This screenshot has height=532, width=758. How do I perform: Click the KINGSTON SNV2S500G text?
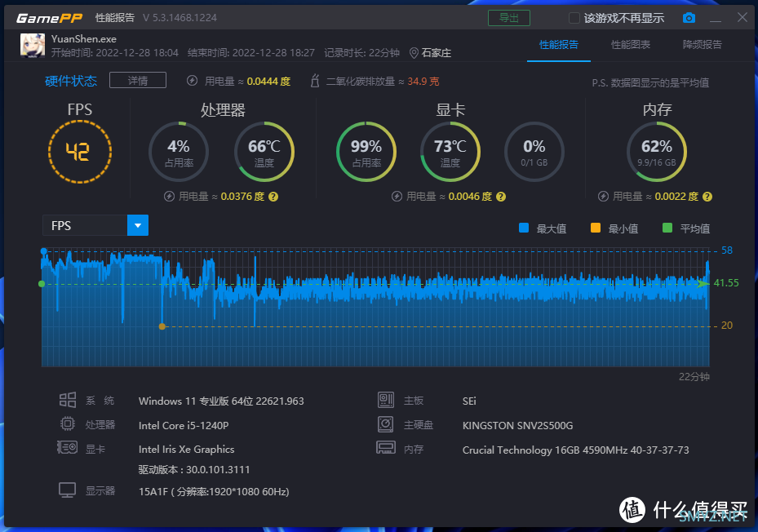tap(518, 426)
